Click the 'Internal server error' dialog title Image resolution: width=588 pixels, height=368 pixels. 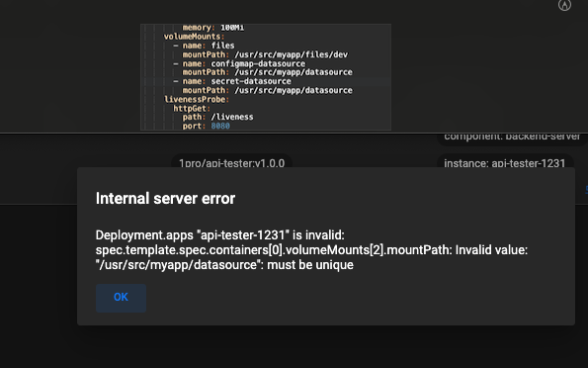coord(165,198)
